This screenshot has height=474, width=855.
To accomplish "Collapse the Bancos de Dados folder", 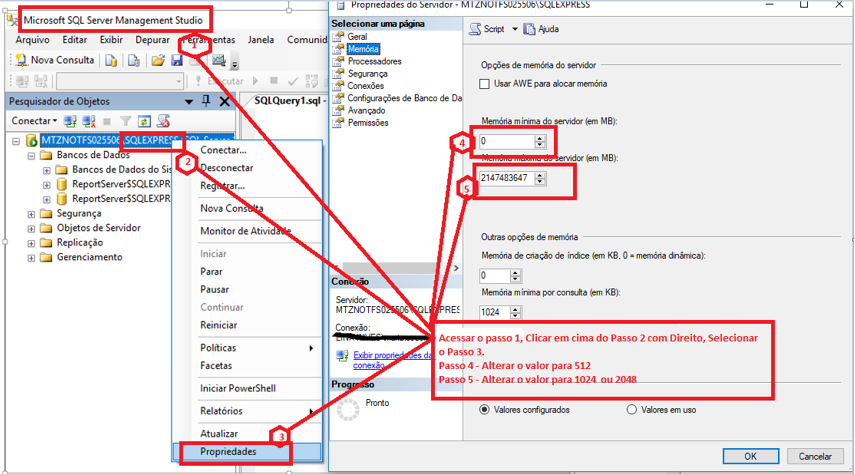I will click(x=31, y=156).
